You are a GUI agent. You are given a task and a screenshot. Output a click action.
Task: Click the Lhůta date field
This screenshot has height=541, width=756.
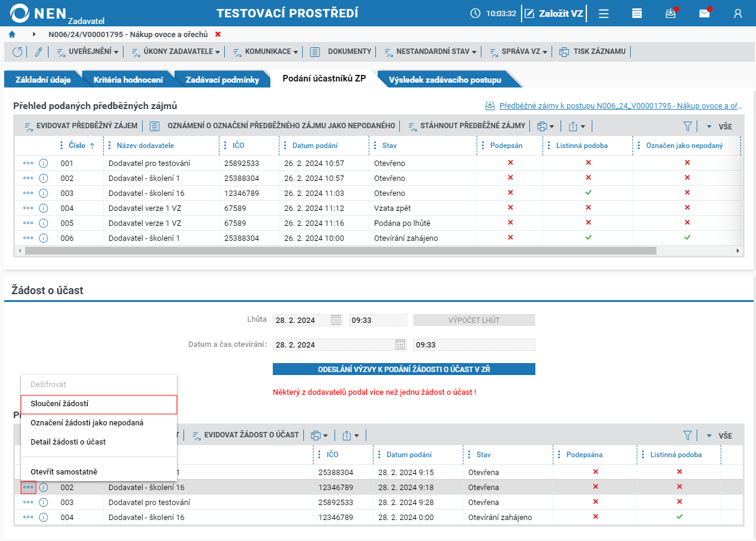click(x=302, y=320)
